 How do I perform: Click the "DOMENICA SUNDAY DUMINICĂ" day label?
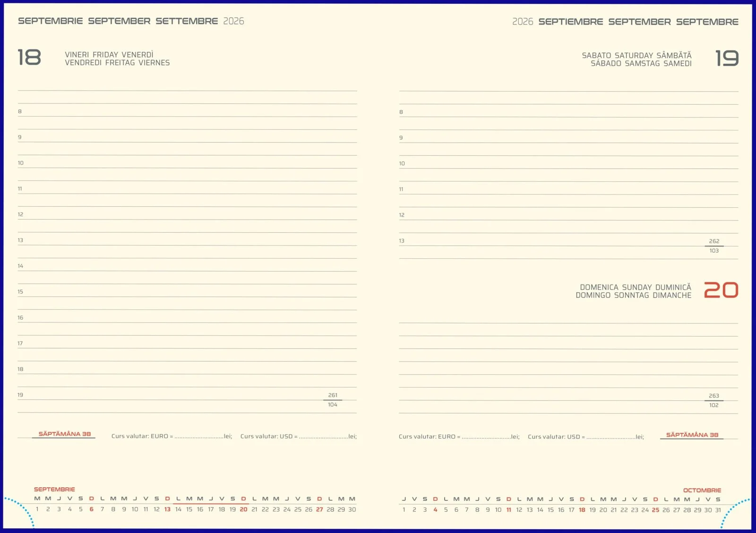click(x=635, y=286)
